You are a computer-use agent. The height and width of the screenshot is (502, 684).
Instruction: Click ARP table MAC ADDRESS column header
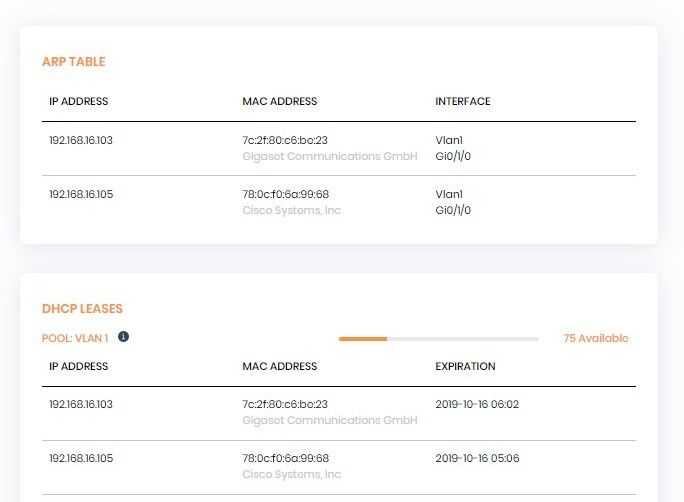click(x=280, y=101)
